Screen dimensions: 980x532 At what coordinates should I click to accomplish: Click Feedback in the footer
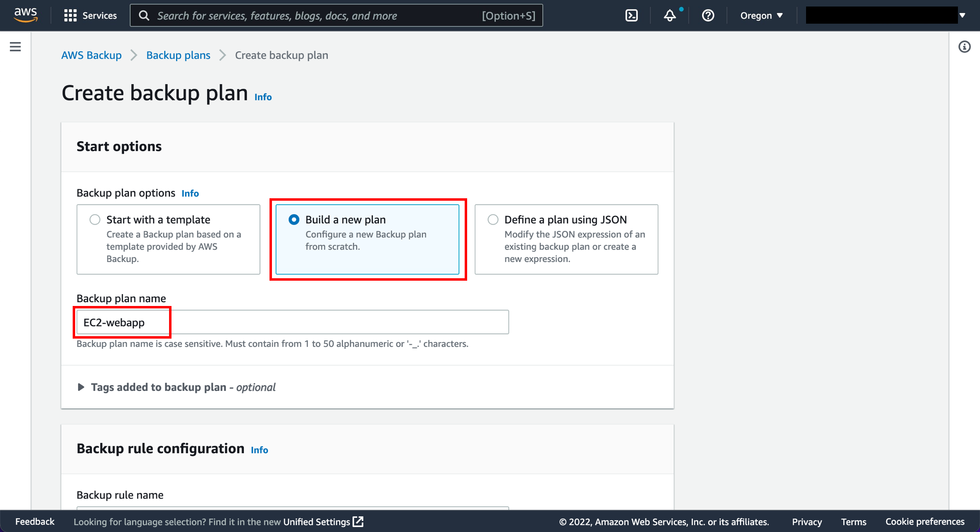click(35, 521)
